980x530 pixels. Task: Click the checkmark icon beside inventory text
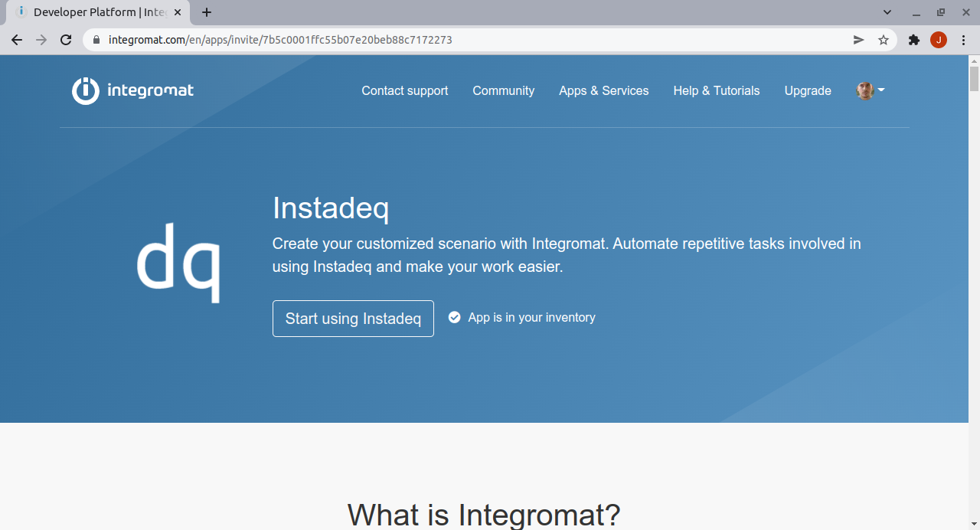click(x=454, y=317)
